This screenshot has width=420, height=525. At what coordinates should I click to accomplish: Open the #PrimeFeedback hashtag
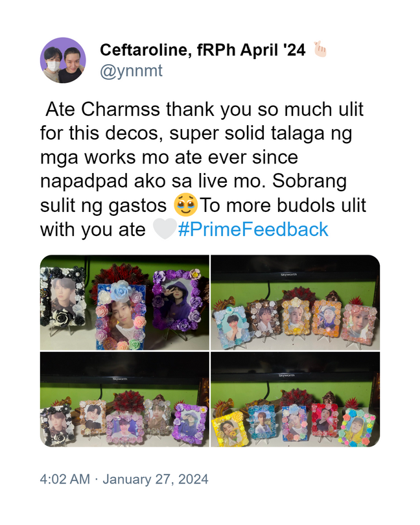pos(253,229)
